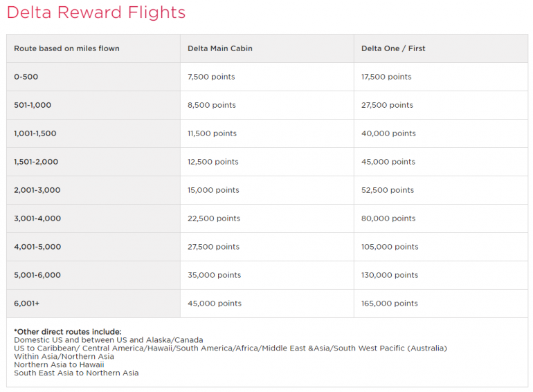Viewport: 533px width, 392px height.
Task: Select the 501-1,000 miles row label
Action: point(33,105)
